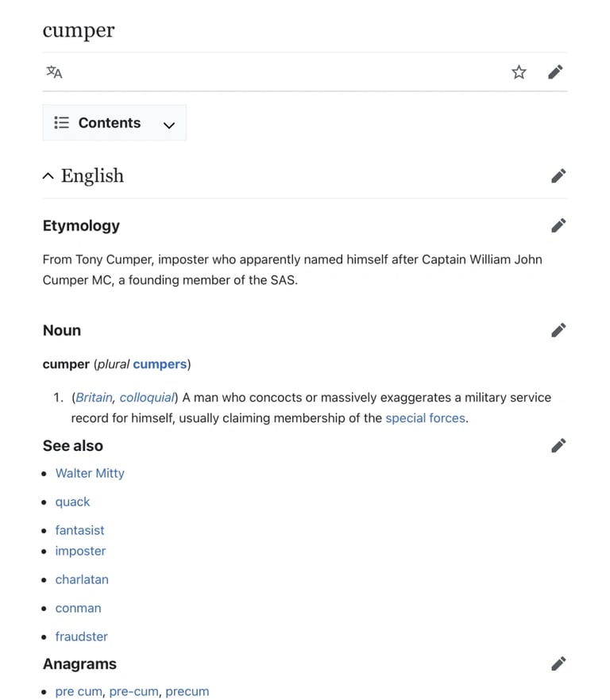Click the language translate icon
The image size is (610, 700).
[54, 72]
